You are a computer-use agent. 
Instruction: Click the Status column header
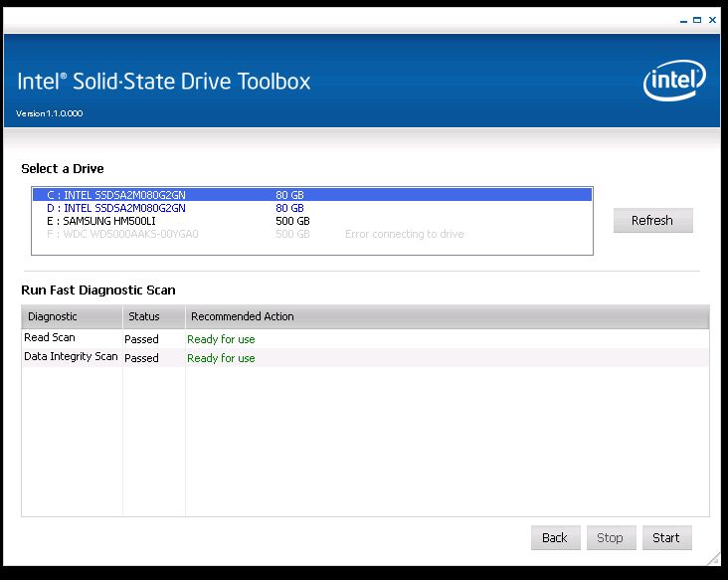click(154, 316)
